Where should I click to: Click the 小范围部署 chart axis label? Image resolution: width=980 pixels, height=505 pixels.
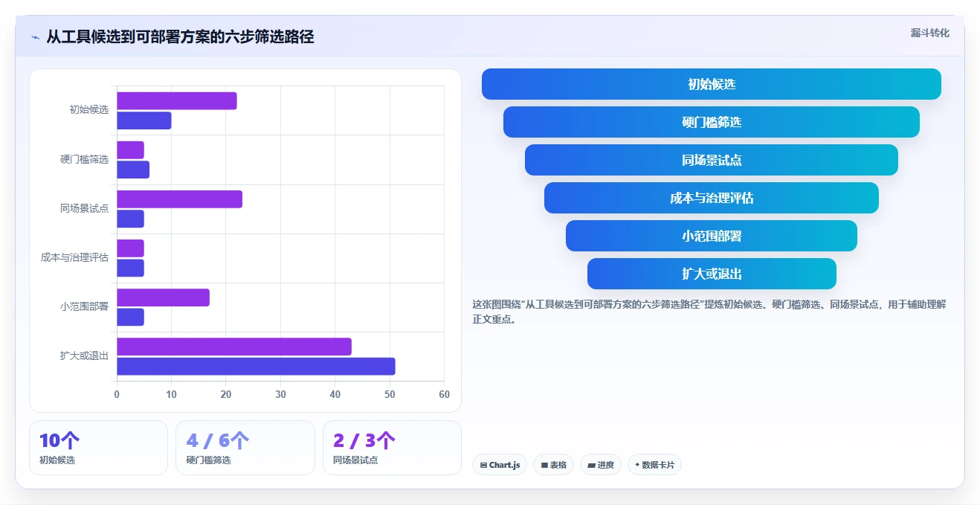85,306
